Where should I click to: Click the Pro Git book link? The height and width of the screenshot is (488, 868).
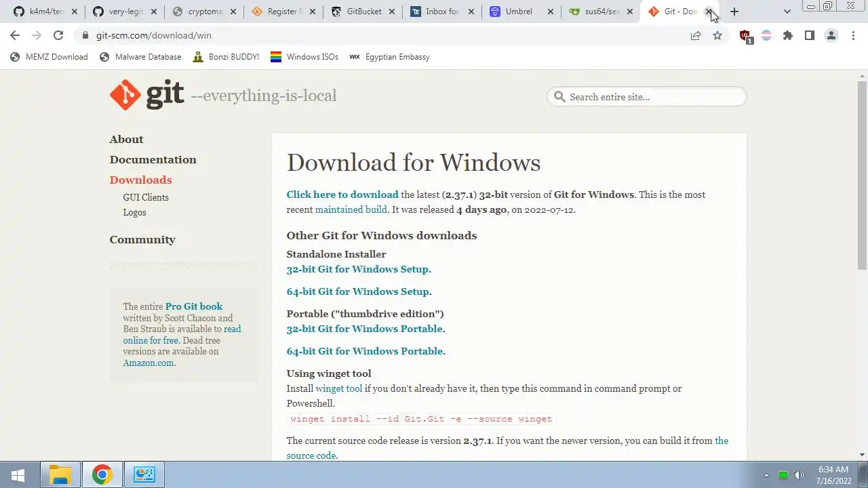(193, 306)
